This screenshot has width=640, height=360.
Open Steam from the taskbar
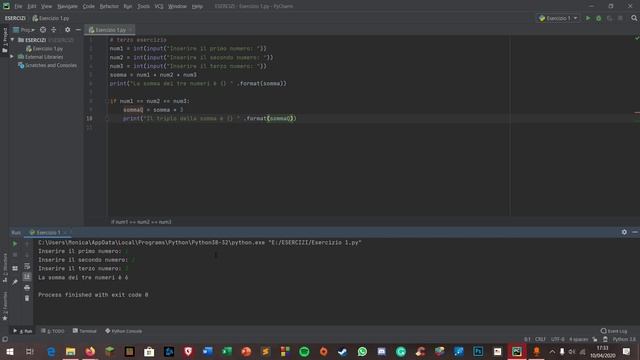pos(342,351)
